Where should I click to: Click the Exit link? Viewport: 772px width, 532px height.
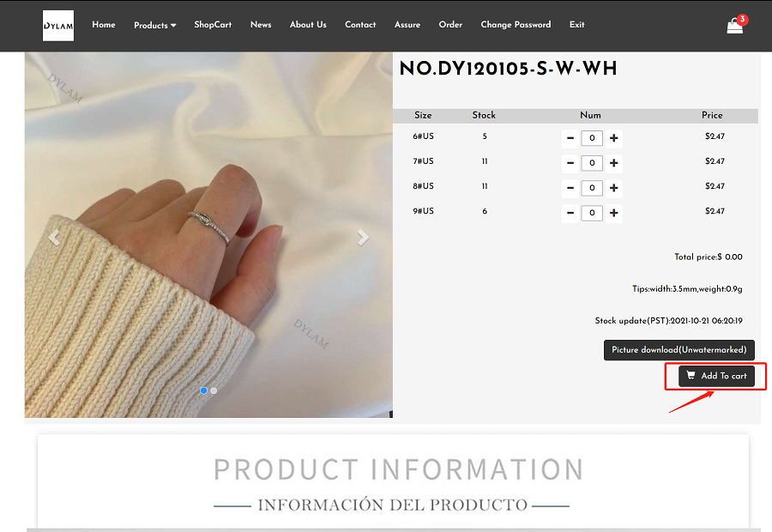pos(577,25)
